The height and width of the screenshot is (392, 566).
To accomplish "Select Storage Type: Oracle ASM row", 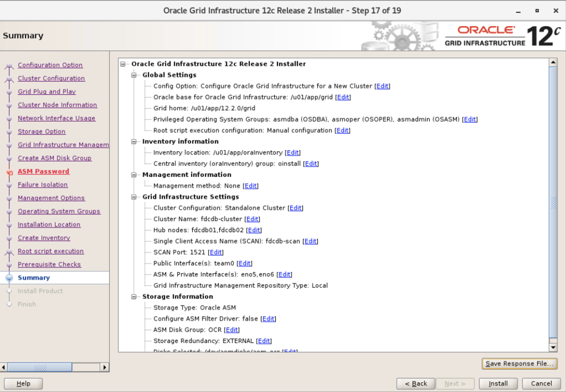I will [194, 308].
